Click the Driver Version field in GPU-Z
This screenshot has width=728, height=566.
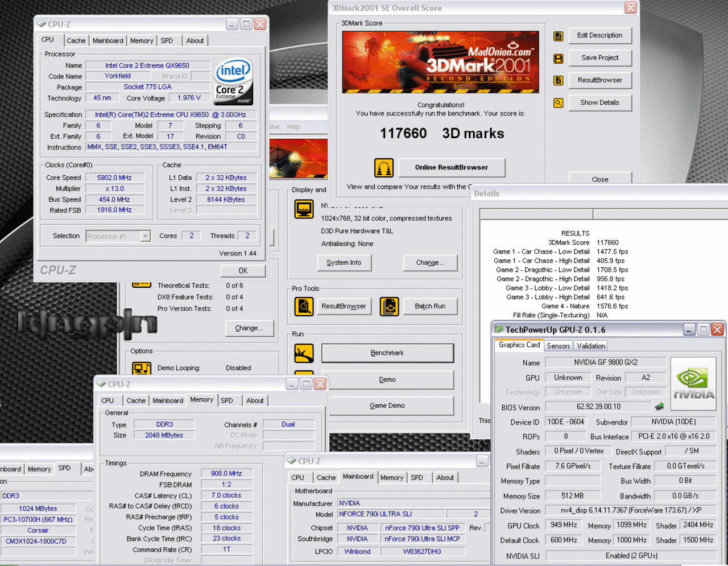click(x=631, y=511)
